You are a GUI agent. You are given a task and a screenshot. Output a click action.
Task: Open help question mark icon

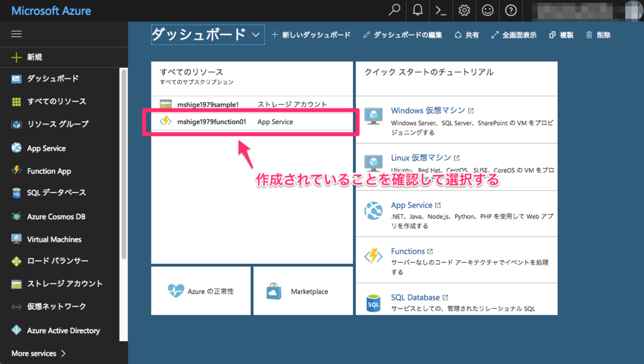(x=511, y=10)
